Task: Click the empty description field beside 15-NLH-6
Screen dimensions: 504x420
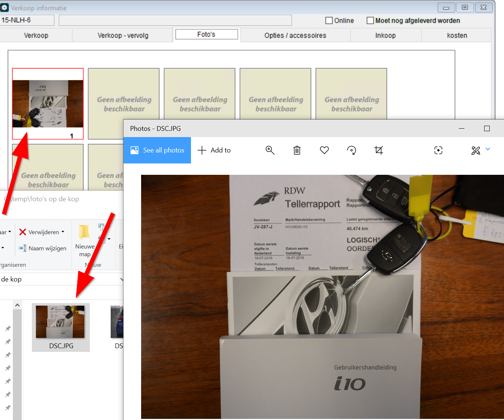Action: tap(175, 20)
